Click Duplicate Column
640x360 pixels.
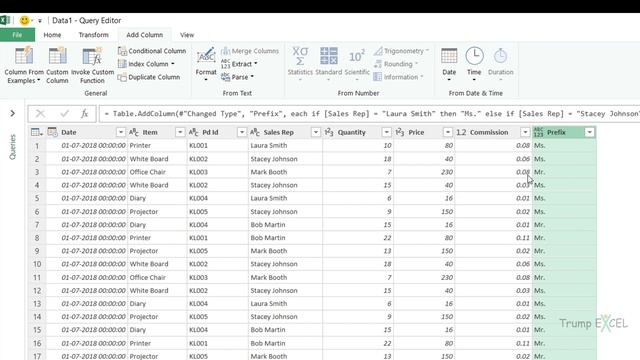click(149, 77)
